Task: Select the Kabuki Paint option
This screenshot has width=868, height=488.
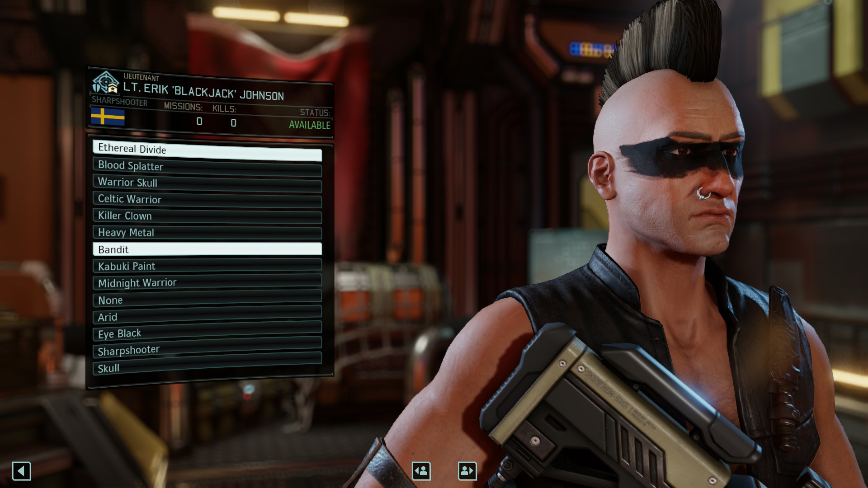Action: coord(208,266)
